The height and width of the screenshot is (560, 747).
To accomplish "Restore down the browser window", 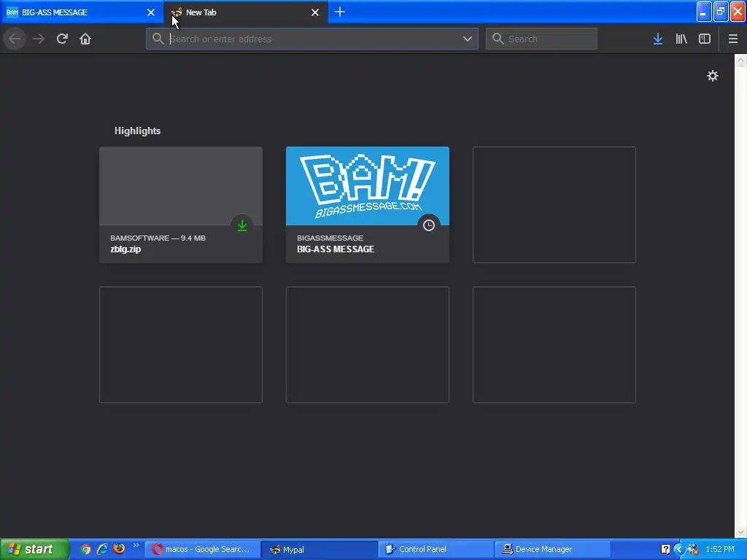I will [721, 12].
